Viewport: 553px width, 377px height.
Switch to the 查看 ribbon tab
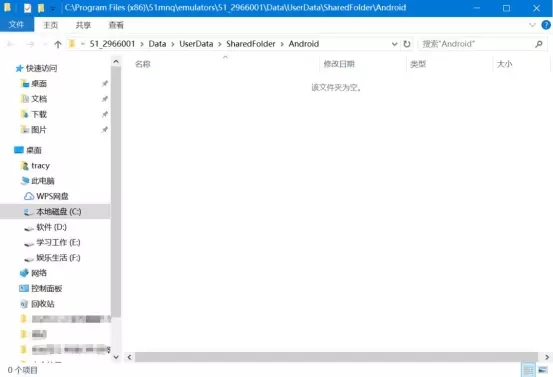[x=116, y=25]
